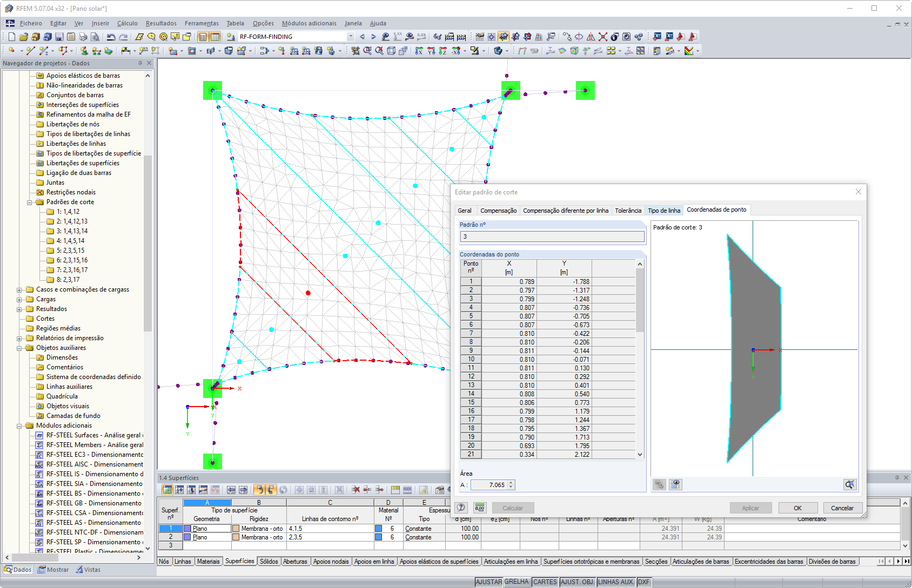Redo the previously undone action
The height and width of the screenshot is (588, 912).
[x=124, y=36]
